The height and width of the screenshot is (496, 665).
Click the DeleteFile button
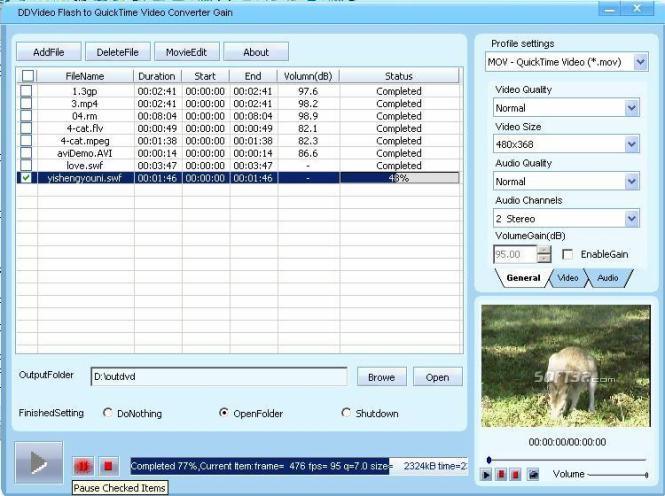pyautogui.click(x=118, y=52)
